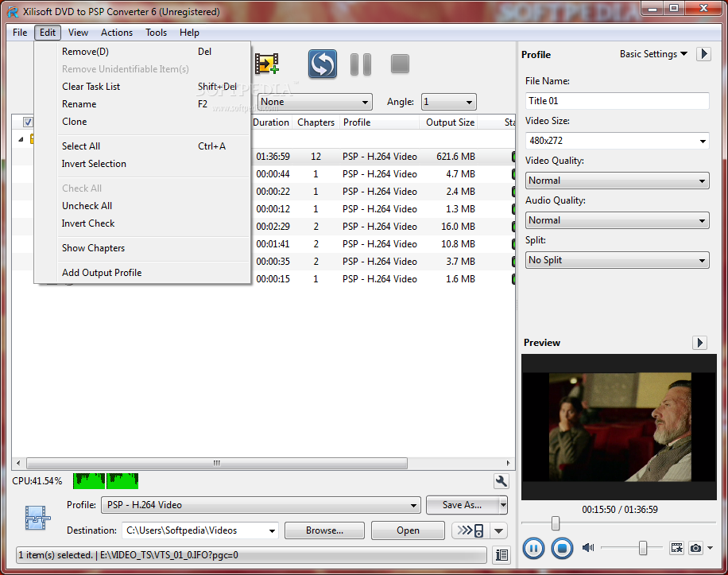
Task: Take a snapshot with the camera icon
Action: click(695, 548)
